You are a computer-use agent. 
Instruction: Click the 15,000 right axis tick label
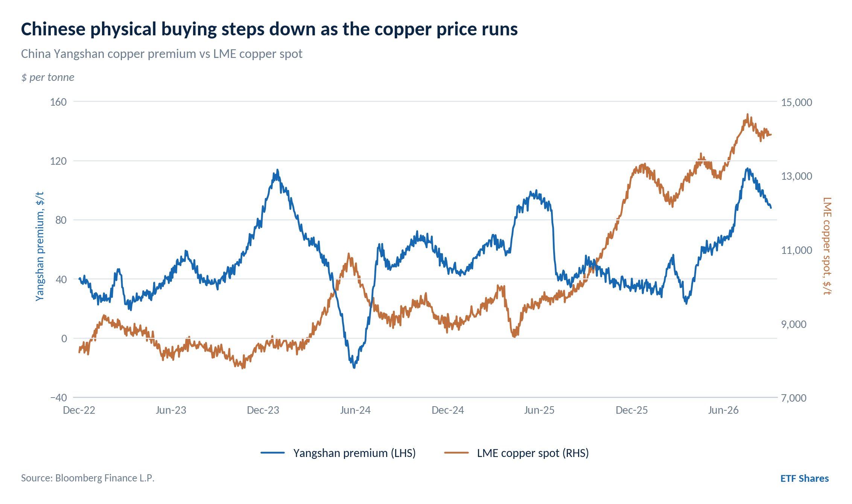[797, 102]
